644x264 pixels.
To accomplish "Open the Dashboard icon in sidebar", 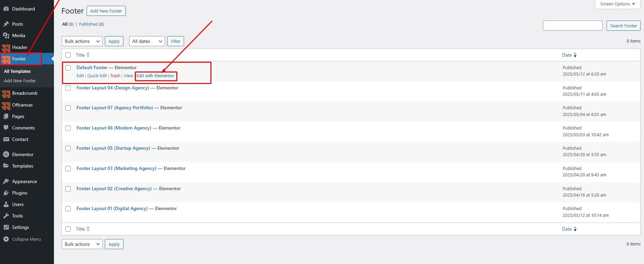I will [x=6, y=9].
